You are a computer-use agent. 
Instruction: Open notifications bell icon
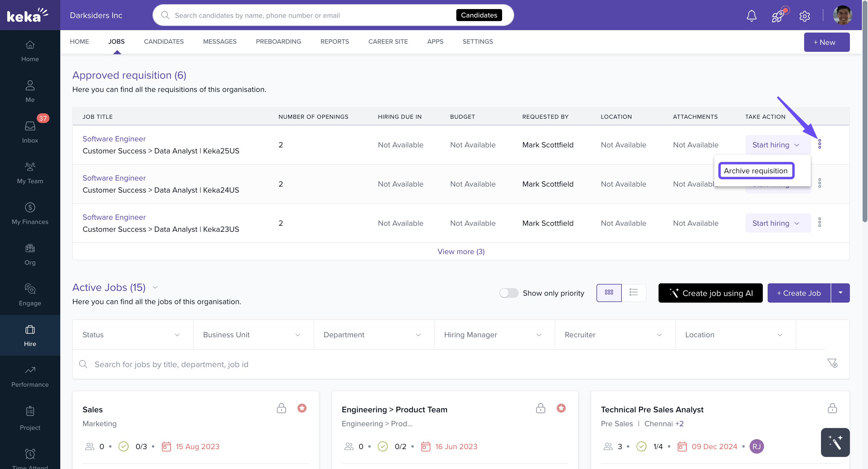coord(751,15)
